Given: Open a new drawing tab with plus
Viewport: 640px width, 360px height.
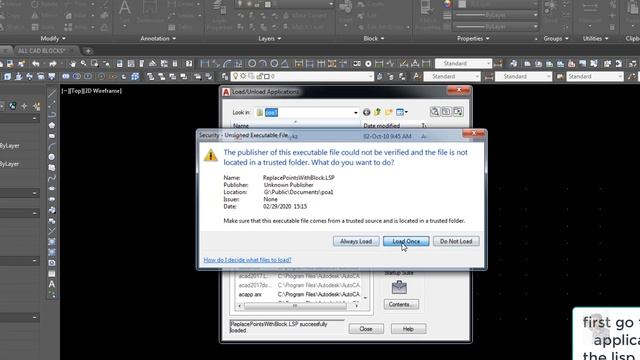Looking at the screenshot, I should click(88, 51).
